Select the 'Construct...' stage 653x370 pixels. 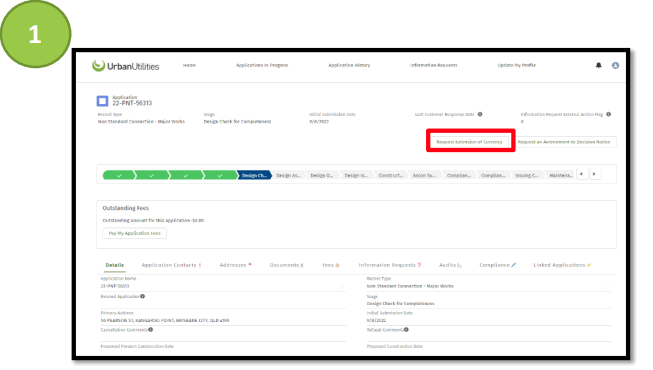[390, 175]
